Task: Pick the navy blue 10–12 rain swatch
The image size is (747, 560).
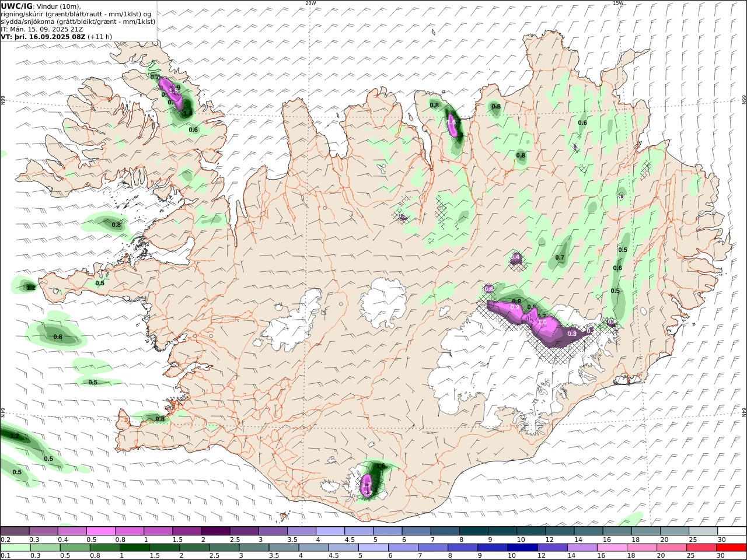Action: coord(521,547)
